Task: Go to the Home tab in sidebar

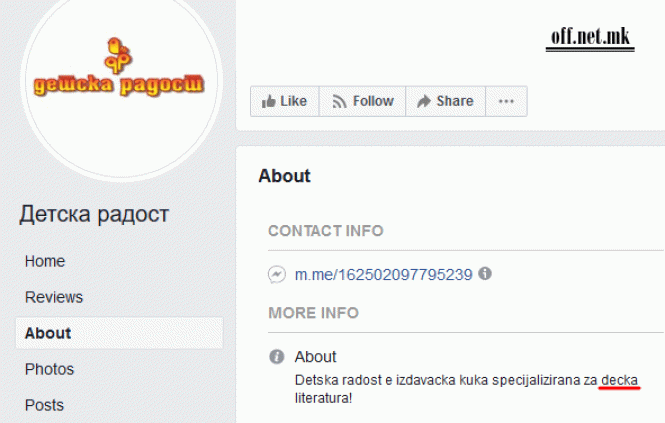Action: coord(45,261)
